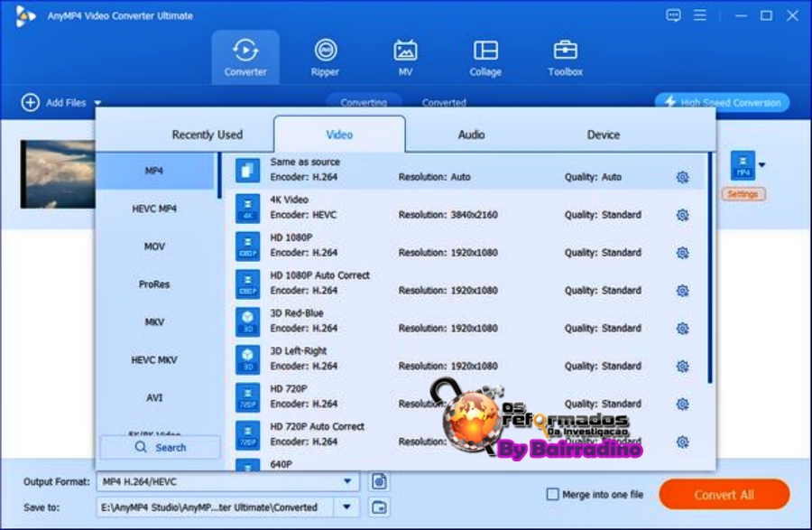
Task: Enable High Speed Conversion
Action: tap(723, 102)
